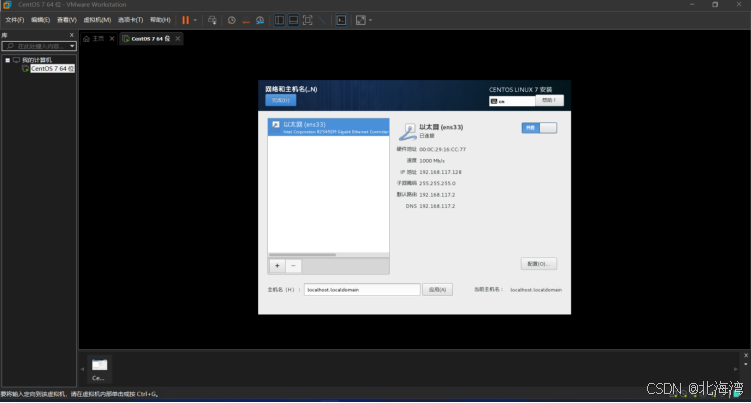Image resolution: width=751 pixels, height=403 pixels.
Task: Click the 主机名 hostname input field
Action: (362, 289)
